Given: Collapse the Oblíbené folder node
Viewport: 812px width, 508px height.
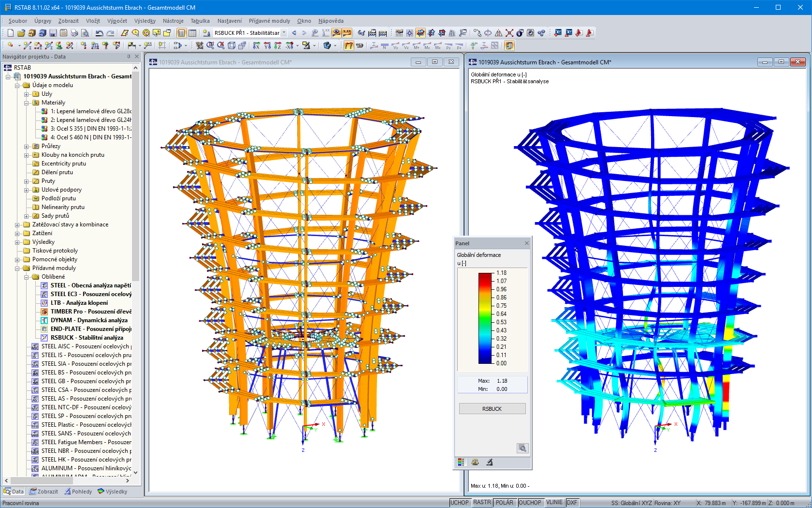Looking at the screenshot, I should tap(27, 277).
